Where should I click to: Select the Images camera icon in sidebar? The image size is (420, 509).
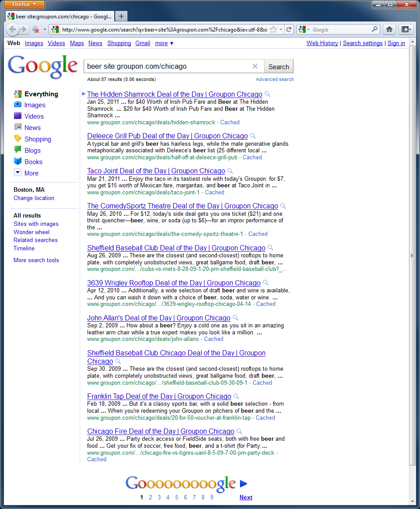pyautogui.click(x=18, y=105)
